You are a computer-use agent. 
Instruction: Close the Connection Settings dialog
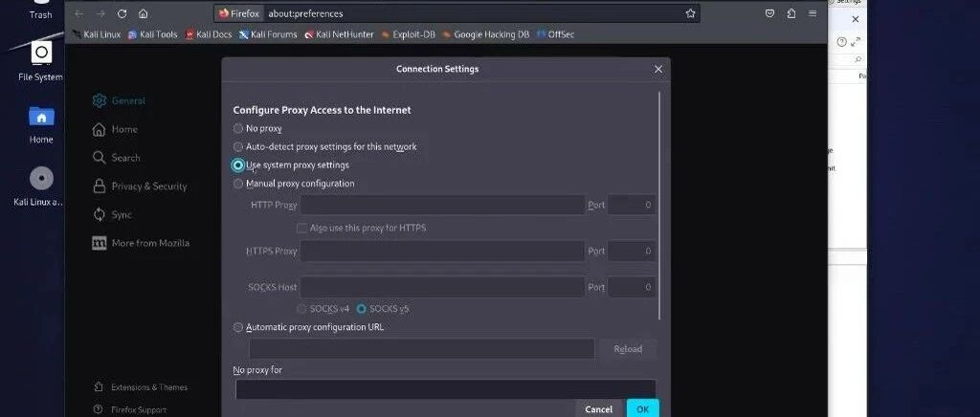(658, 69)
